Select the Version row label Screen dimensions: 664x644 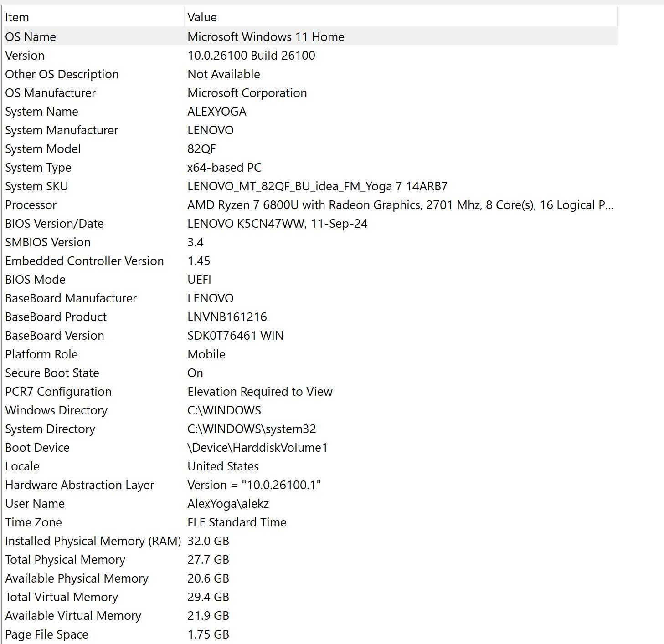25,55
